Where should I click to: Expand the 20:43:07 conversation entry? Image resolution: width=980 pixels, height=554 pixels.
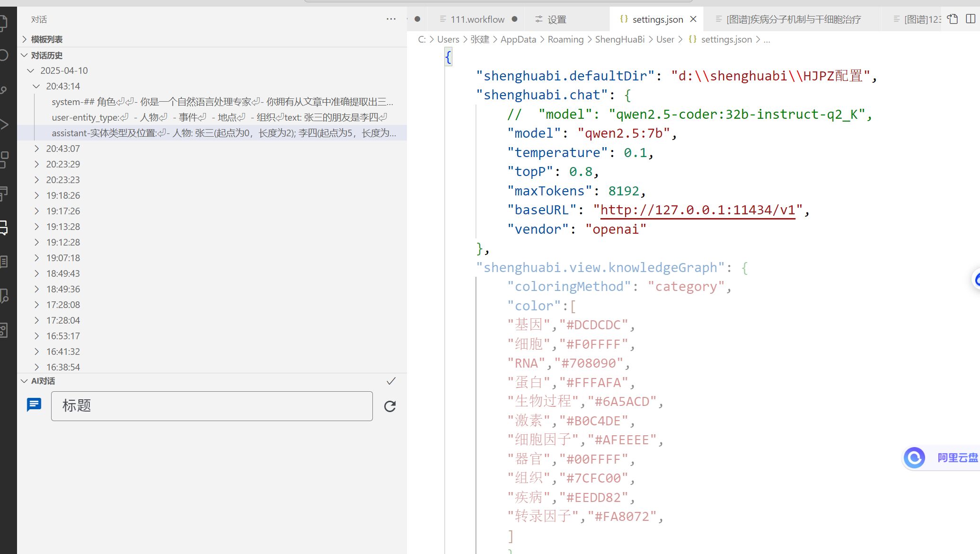[62, 149]
